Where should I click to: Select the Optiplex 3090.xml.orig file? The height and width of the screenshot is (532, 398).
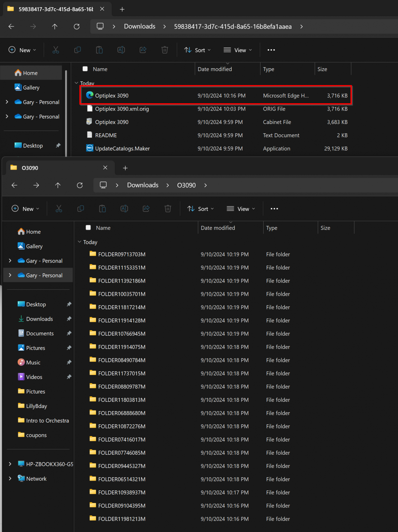point(122,109)
